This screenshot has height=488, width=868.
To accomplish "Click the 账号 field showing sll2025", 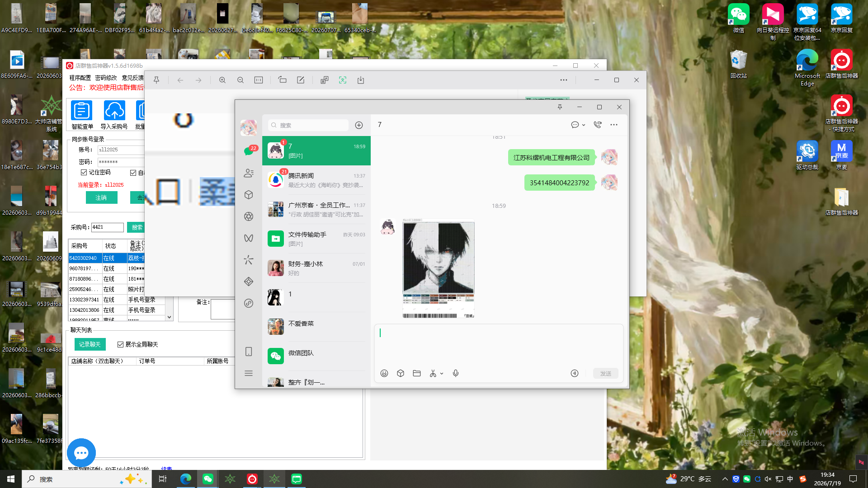I will click(x=121, y=150).
